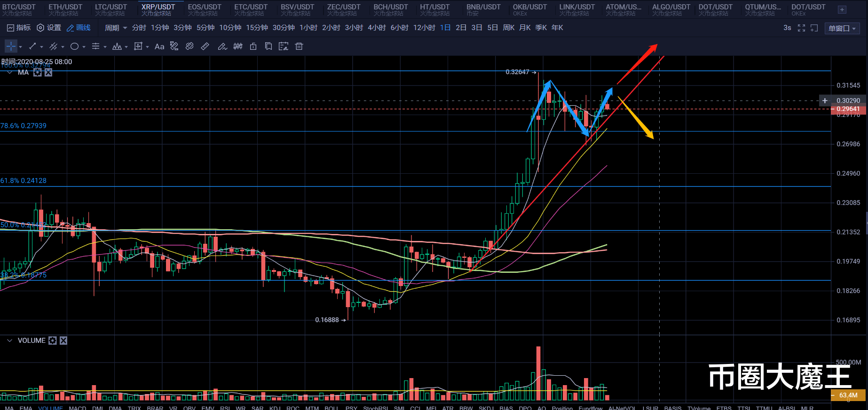Collapse the VOLUME indicator panel
Screen dimensions: 868x410
9,340
